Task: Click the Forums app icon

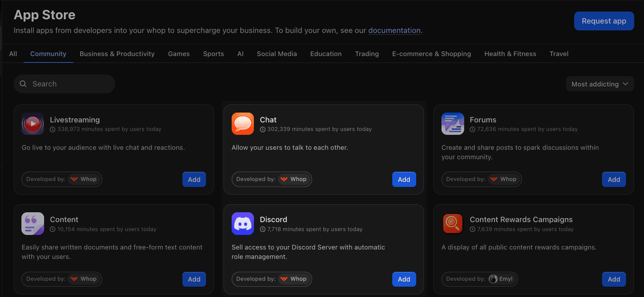Action: tap(453, 124)
